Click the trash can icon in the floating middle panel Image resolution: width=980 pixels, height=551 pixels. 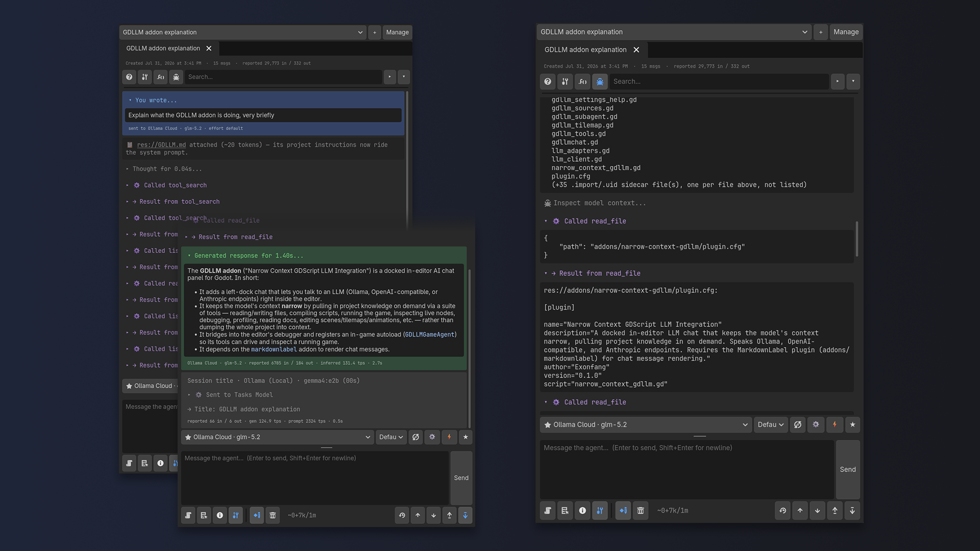[273, 515]
